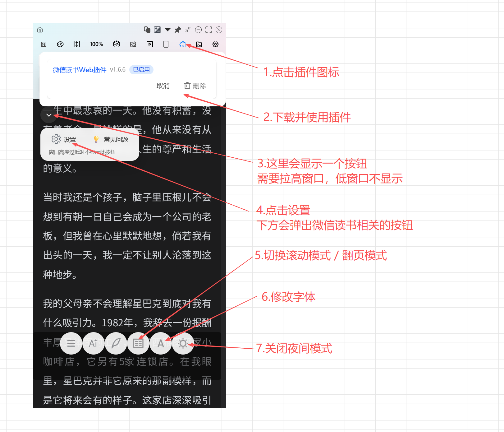Toggle the 已启用 enabled badge
The width and height of the screenshot is (504, 432).
pos(141,70)
